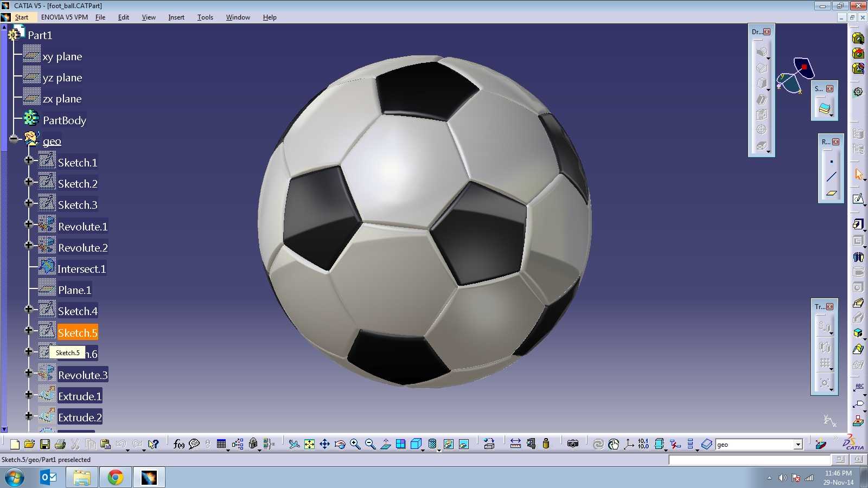Click the volume speaker tray icon
This screenshot has width=868, height=488.
pyautogui.click(x=782, y=478)
